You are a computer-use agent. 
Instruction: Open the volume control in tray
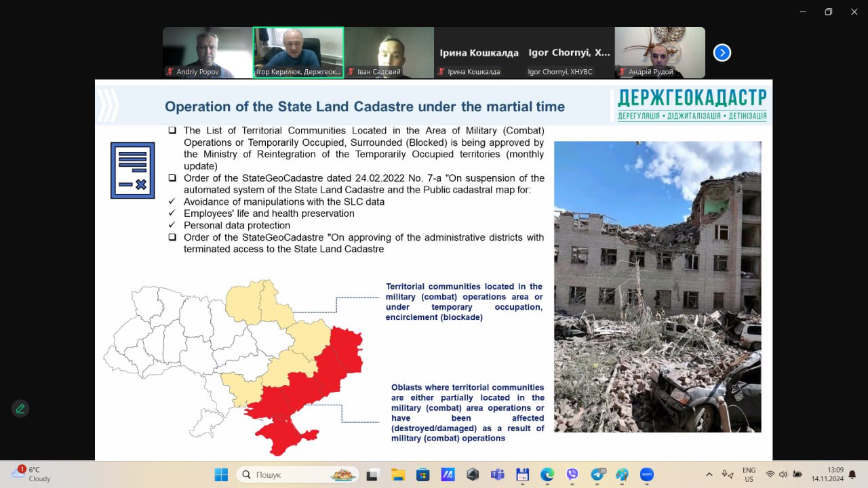[x=783, y=474]
